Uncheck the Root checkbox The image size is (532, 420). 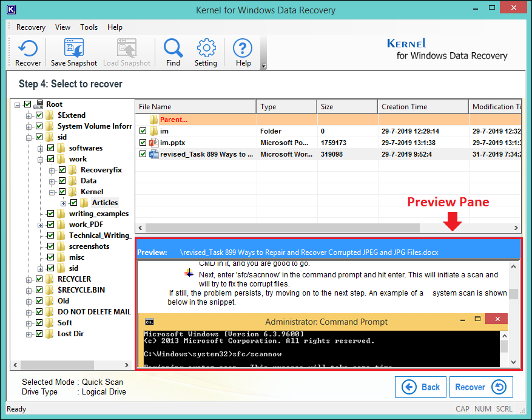point(28,104)
